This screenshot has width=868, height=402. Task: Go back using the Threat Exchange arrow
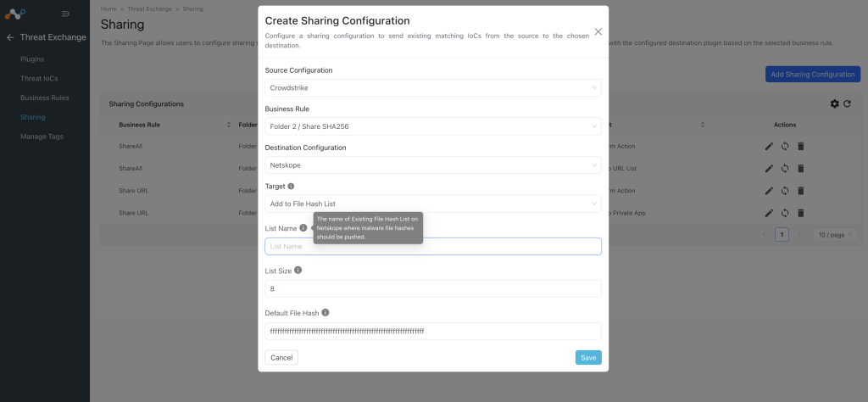coord(10,37)
